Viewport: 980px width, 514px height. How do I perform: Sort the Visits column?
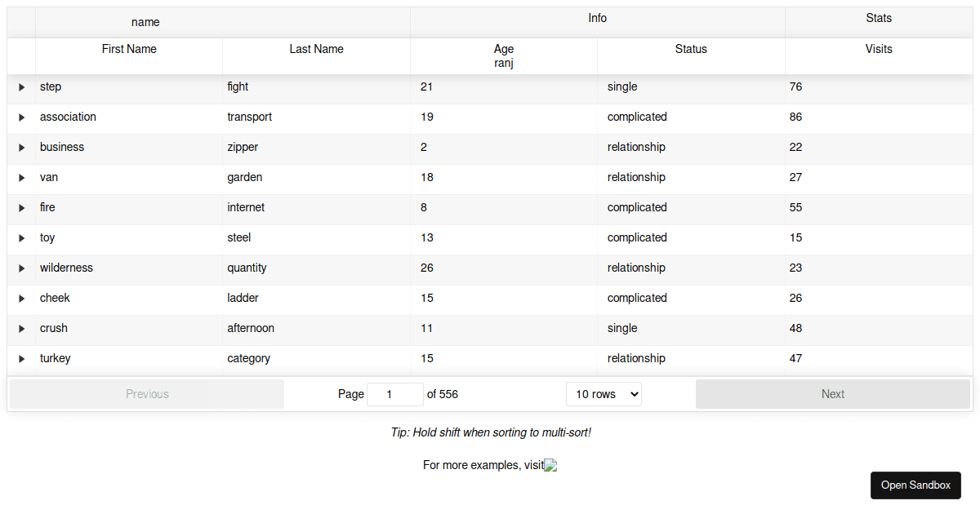pyautogui.click(x=879, y=49)
